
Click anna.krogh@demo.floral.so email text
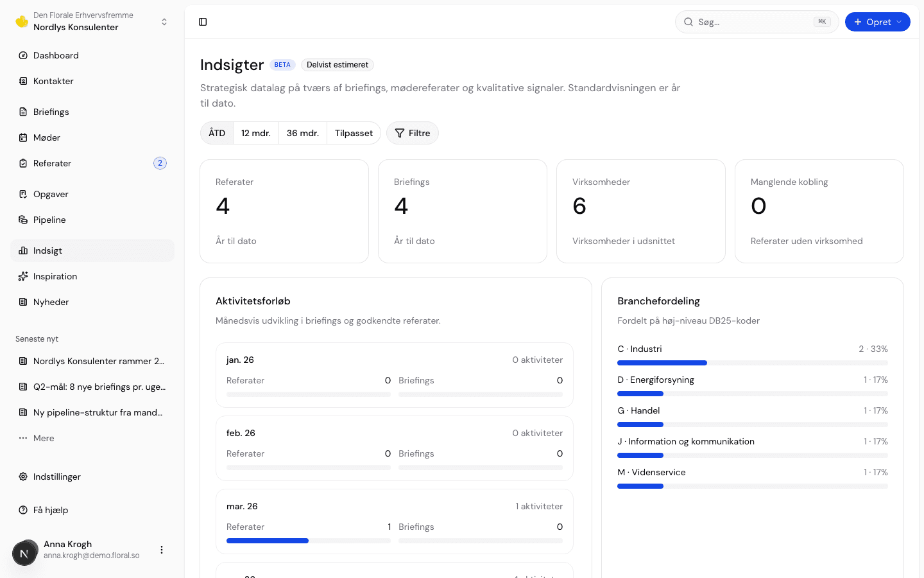[92, 556]
